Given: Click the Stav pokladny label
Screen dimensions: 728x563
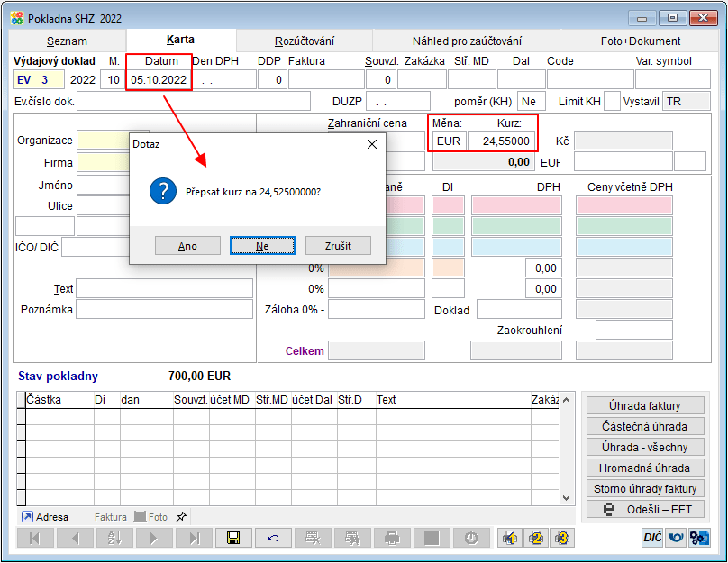Looking at the screenshot, I should click(58, 376).
